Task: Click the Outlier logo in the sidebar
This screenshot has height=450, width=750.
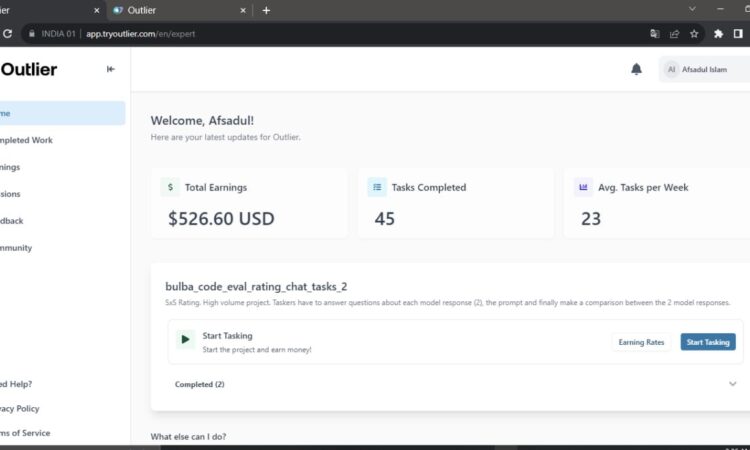Action: [x=29, y=69]
